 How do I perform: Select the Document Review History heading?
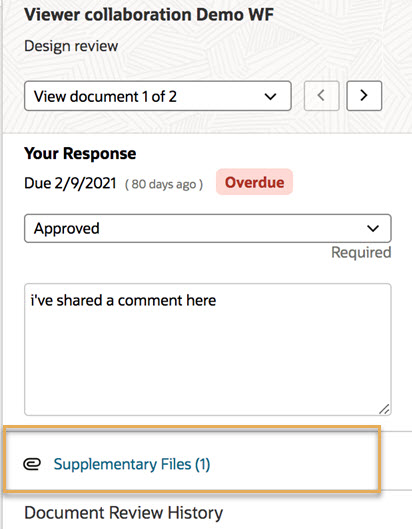[123, 513]
